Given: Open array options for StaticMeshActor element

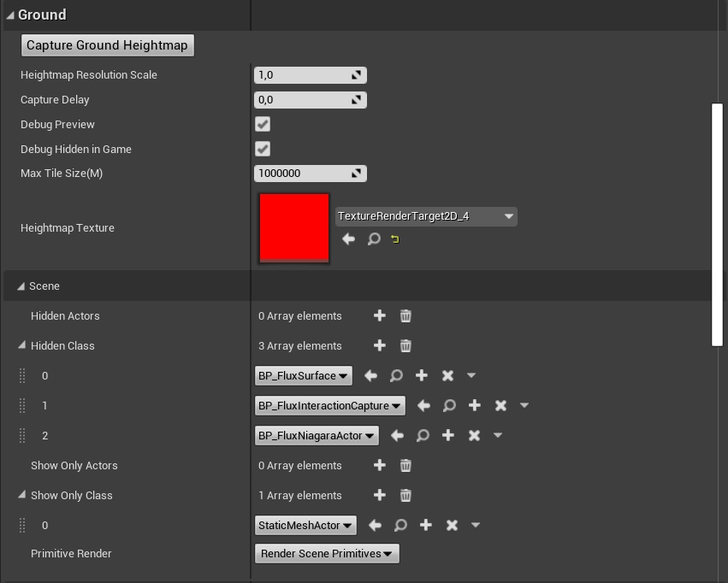Looking at the screenshot, I should click(x=476, y=525).
